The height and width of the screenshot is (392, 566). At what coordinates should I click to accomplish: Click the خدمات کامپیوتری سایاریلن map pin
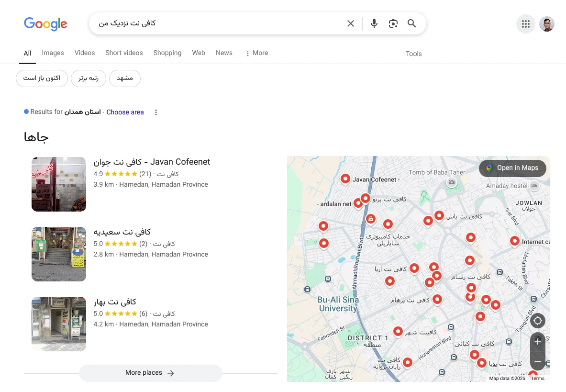(x=388, y=224)
